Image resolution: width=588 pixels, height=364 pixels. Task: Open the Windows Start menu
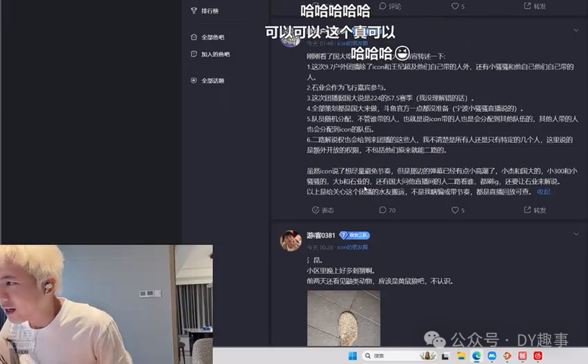(352, 356)
